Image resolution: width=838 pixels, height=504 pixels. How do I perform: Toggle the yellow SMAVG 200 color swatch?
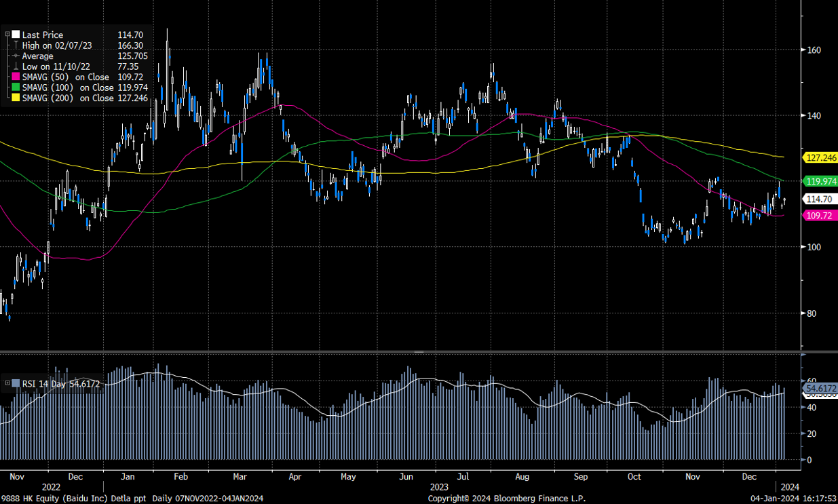(x=15, y=98)
